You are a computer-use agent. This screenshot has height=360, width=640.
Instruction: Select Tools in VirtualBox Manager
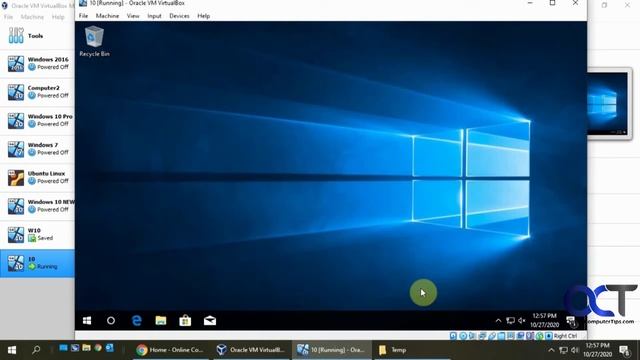[x=37, y=36]
